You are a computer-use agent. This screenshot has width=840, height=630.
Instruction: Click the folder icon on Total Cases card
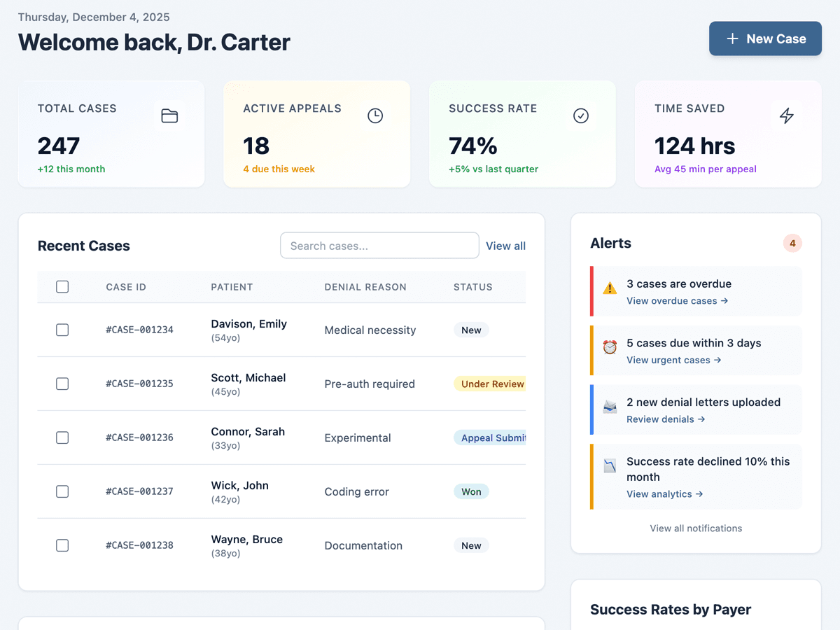[x=169, y=115]
